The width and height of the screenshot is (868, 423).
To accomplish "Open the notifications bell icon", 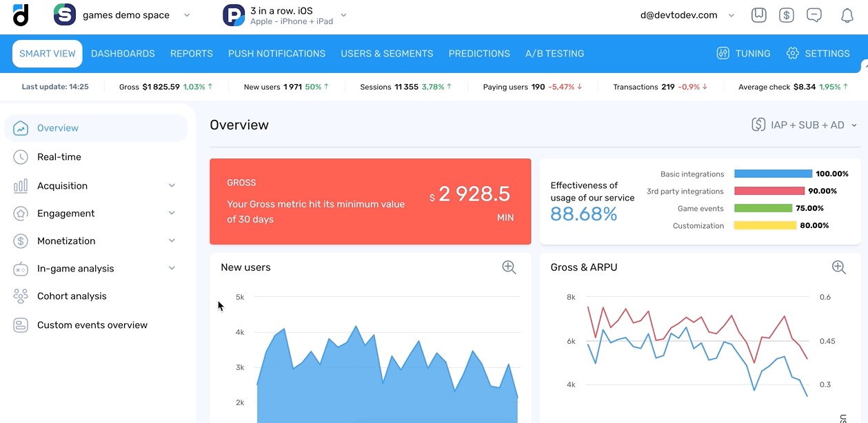I will click(847, 14).
